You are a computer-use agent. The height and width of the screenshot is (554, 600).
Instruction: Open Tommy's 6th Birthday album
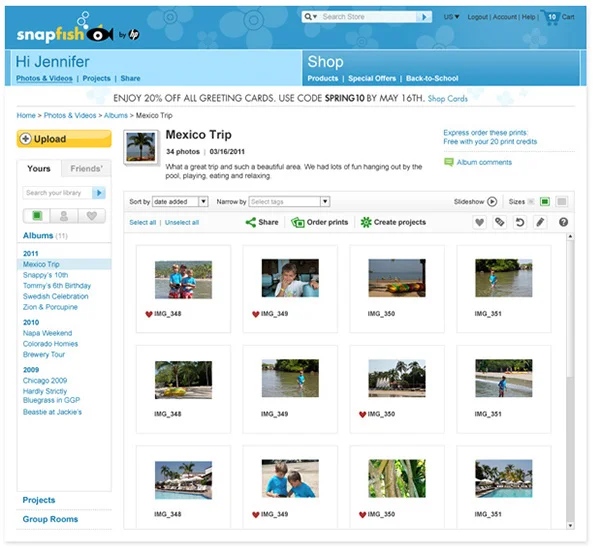(x=57, y=286)
